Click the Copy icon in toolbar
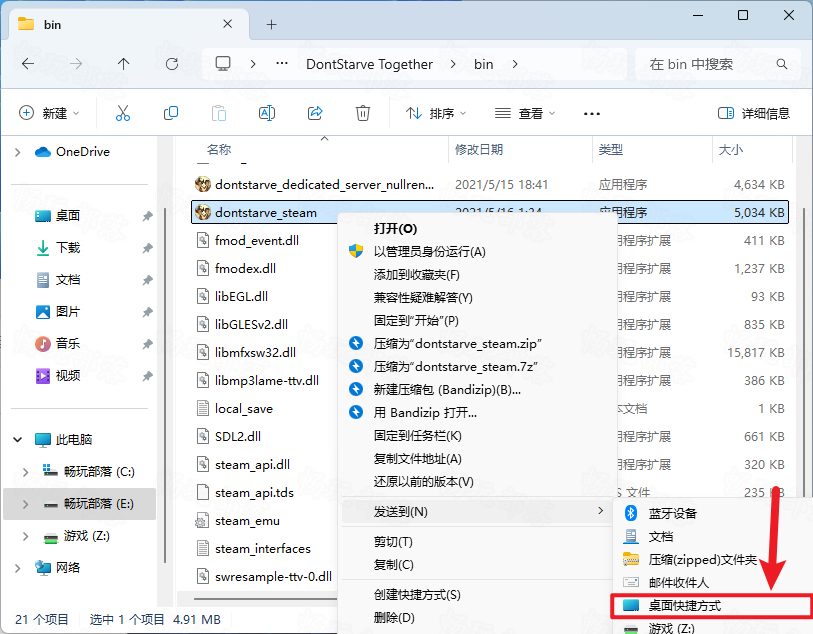Image resolution: width=813 pixels, height=634 pixels. pos(171,113)
